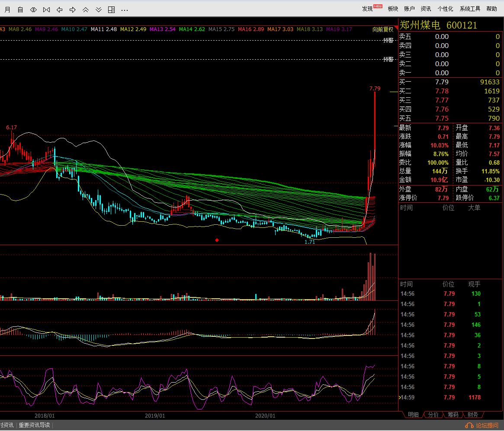Open the 板块 menu
Image resolution: width=504 pixels, height=431 pixels.
[393, 9]
